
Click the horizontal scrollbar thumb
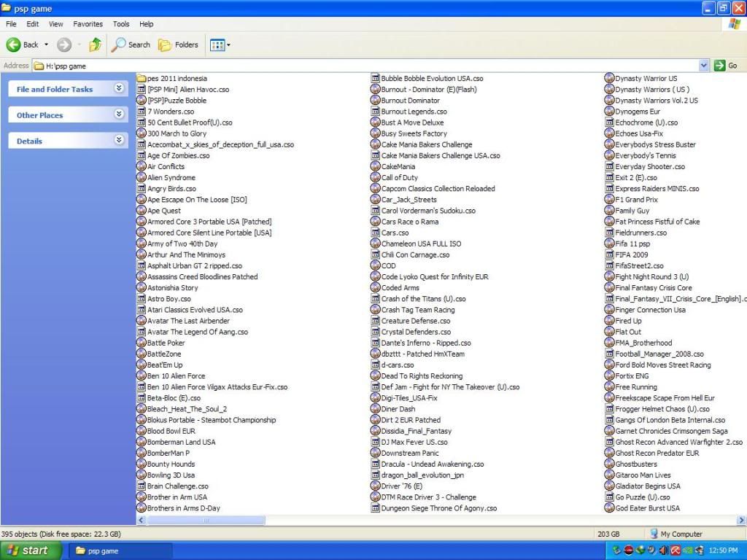click(x=206, y=520)
